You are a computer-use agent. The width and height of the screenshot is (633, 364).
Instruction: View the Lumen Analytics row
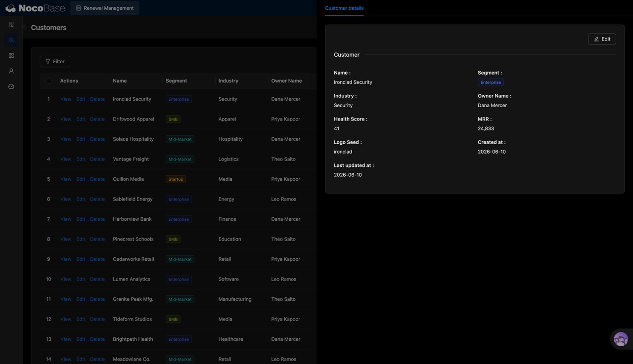[66, 279]
